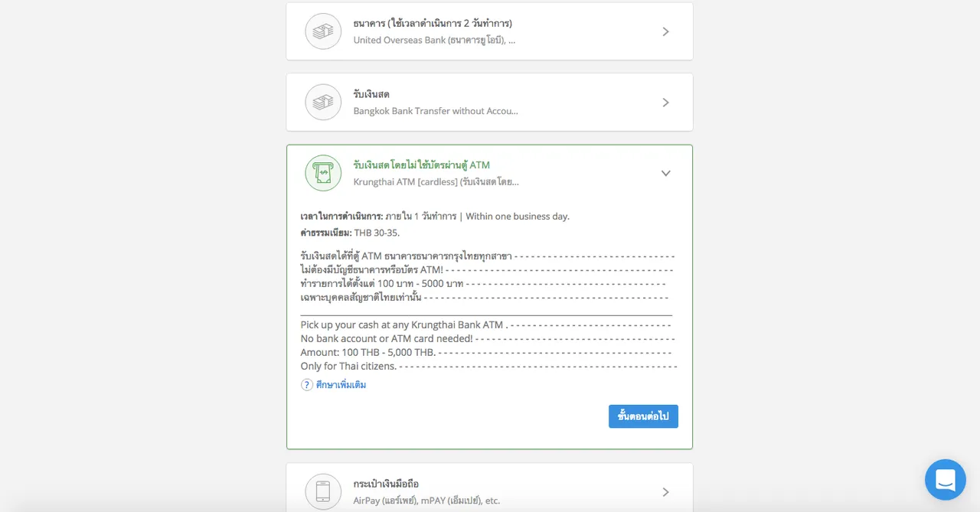Expand the ธนาคาร bank option chevron
980x512 pixels.
pyautogui.click(x=665, y=31)
